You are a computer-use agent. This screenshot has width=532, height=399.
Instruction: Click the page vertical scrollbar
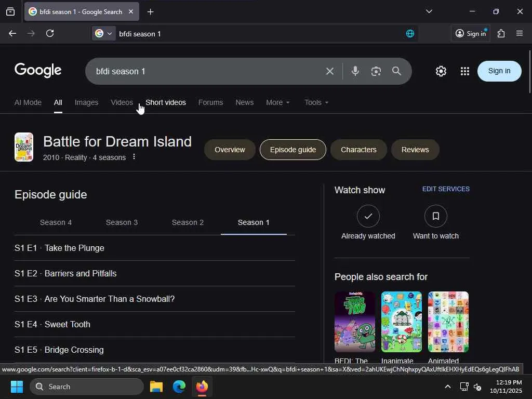click(529, 71)
